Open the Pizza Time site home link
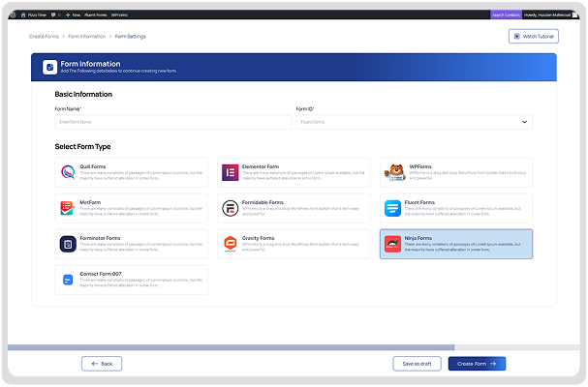This screenshot has height=387, width=588. (34, 15)
